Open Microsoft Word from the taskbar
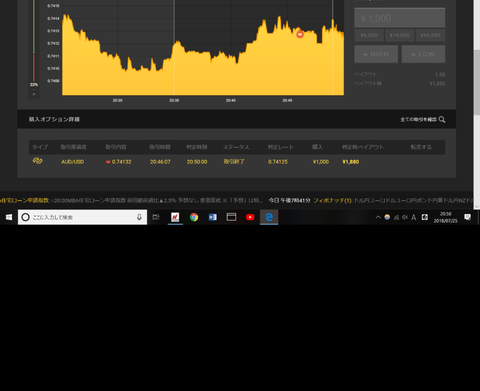The height and width of the screenshot is (391, 480). coord(213,217)
